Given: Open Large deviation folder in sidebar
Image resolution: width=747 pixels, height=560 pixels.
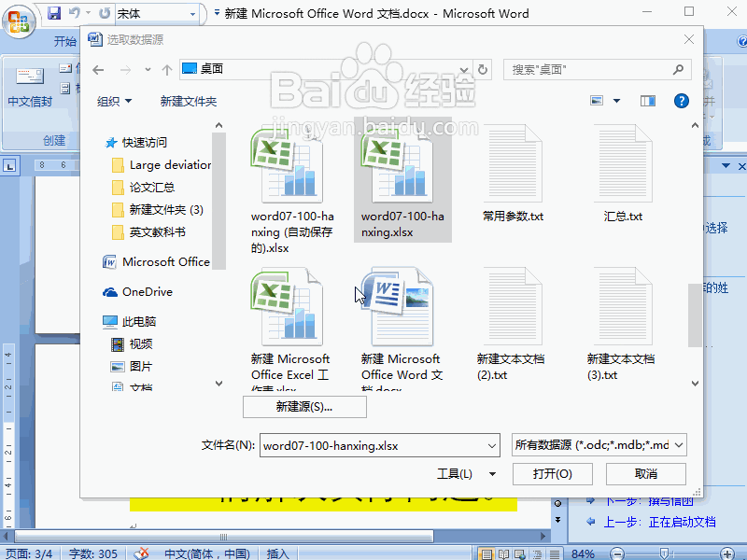Looking at the screenshot, I should click(162, 165).
